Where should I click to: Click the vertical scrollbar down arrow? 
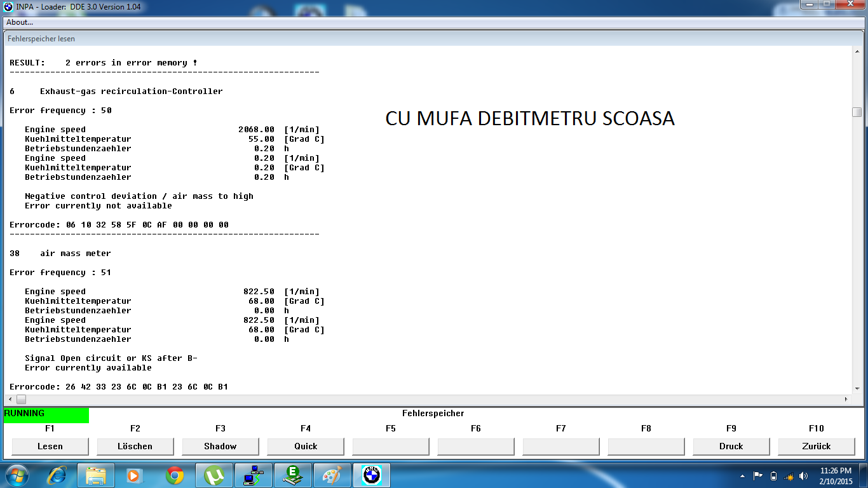coord(857,388)
